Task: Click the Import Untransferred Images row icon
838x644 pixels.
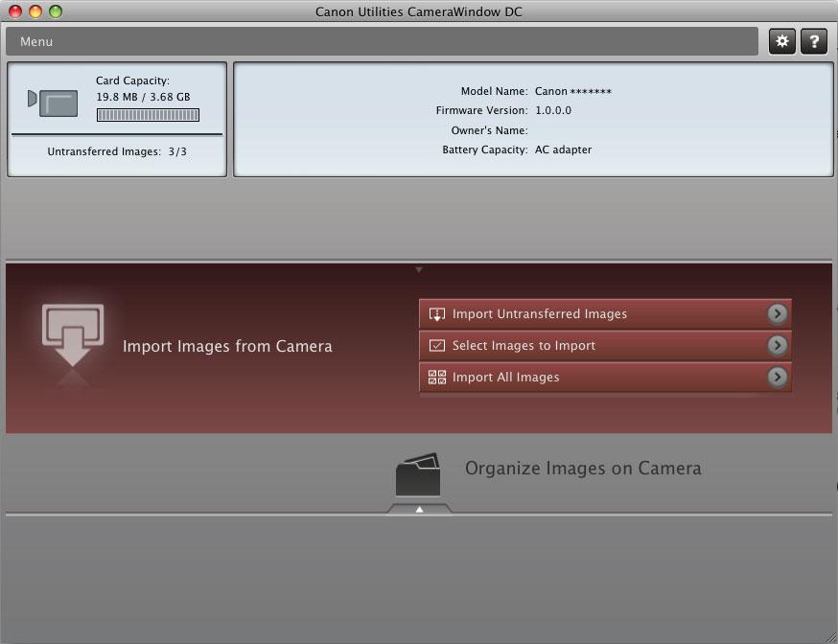Action: click(436, 314)
